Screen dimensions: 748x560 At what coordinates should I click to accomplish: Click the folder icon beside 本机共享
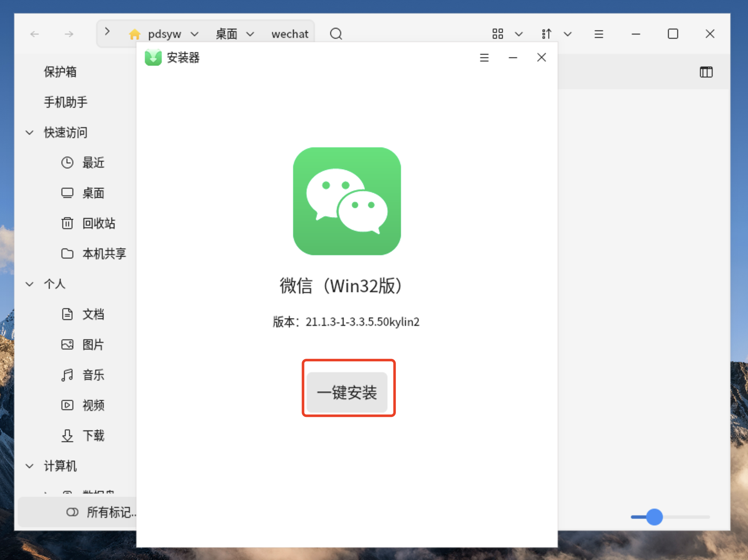(67, 253)
